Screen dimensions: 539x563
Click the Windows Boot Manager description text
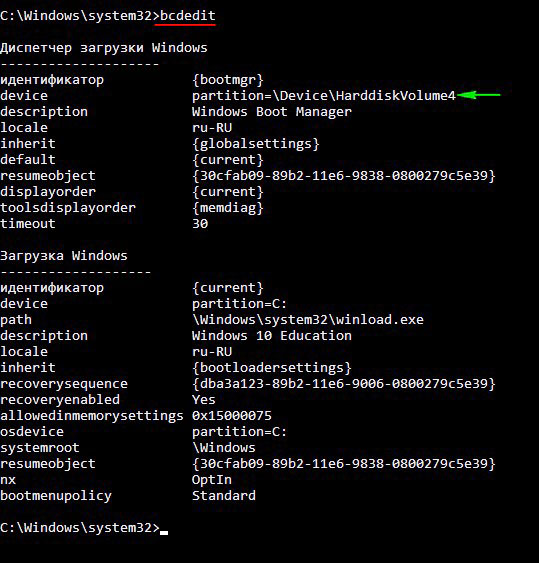(x=271, y=111)
